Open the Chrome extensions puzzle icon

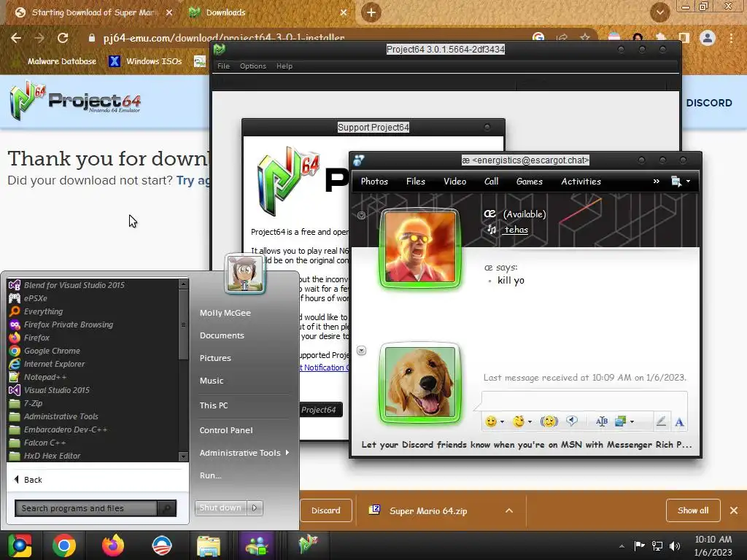[661, 38]
